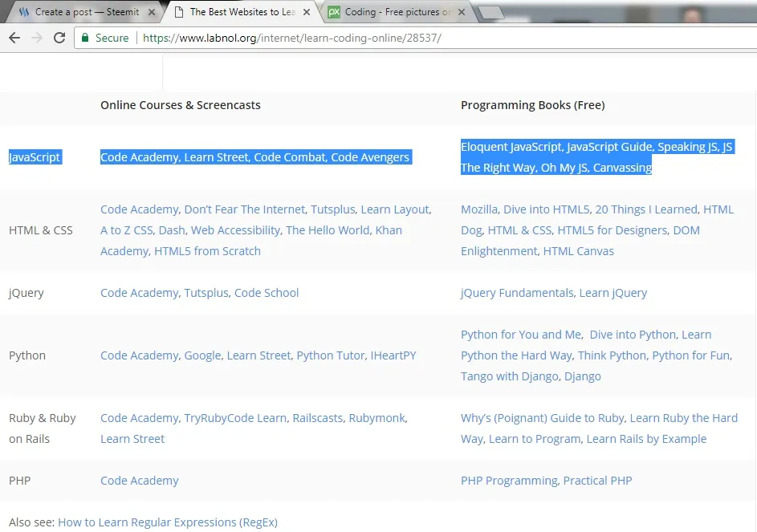757x532 pixels.
Task: Open Mozilla link
Action: tap(479, 209)
